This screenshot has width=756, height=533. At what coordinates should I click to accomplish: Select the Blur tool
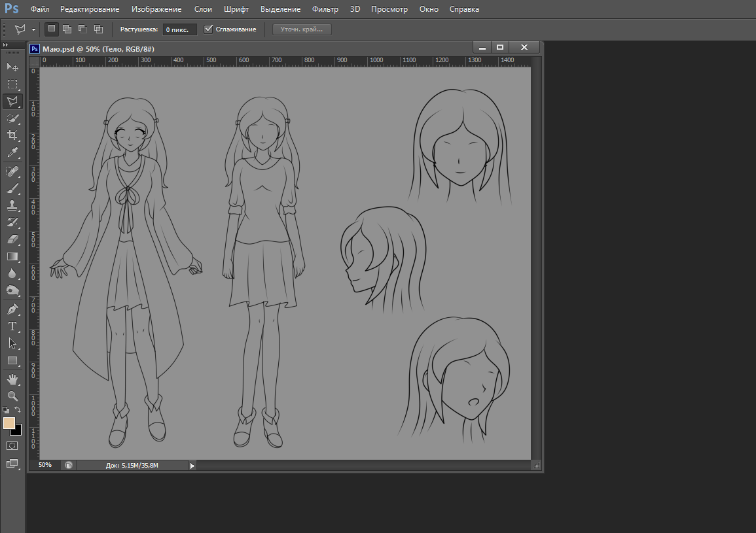click(x=12, y=274)
